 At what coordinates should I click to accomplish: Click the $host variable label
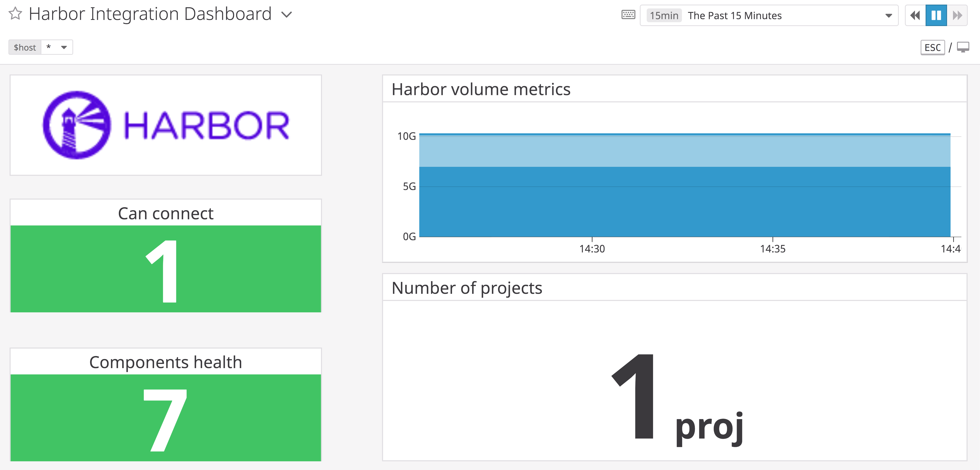(25, 47)
